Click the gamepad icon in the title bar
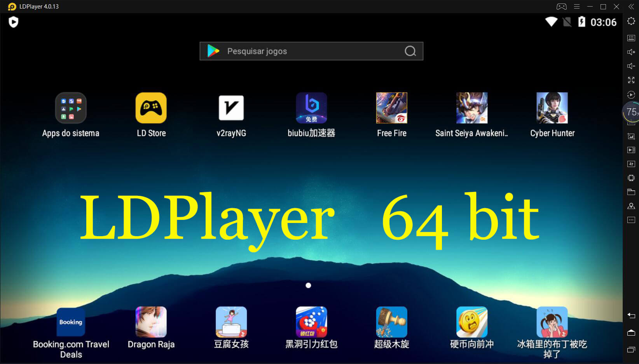This screenshot has height=364, width=639. tap(562, 7)
